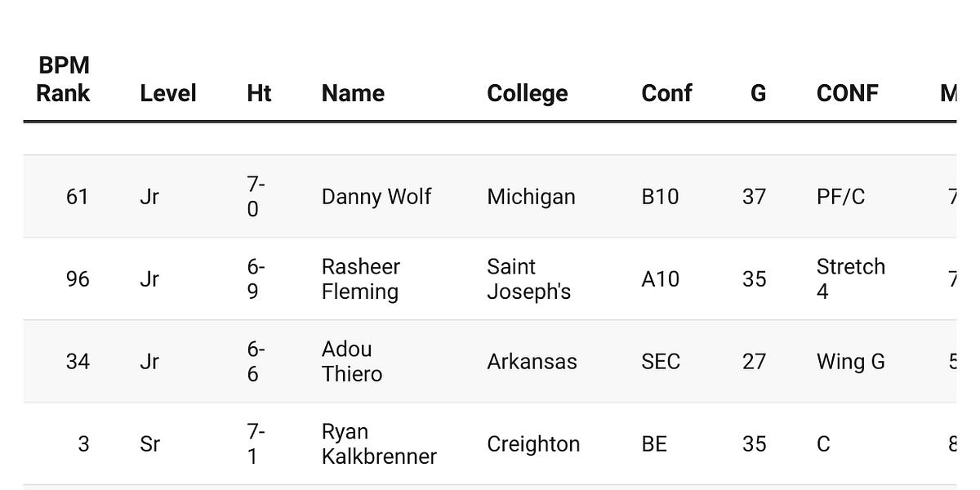Sort by the BPM Rank column header
This screenshot has width=980, height=490.
point(63,79)
